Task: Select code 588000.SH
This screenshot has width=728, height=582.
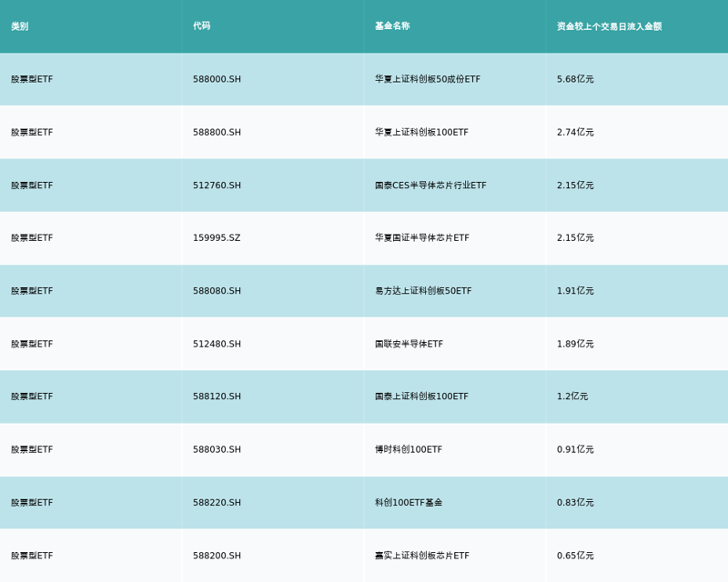Action: 217,79
